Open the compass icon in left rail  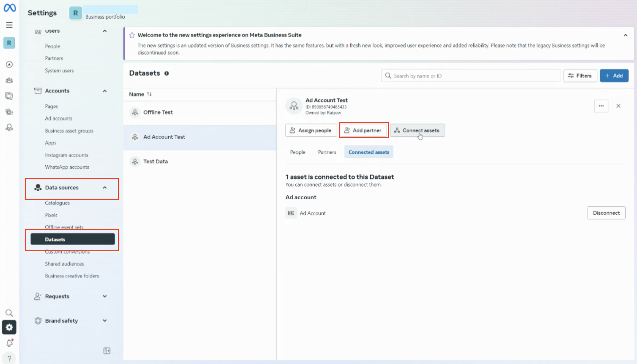pyautogui.click(x=9, y=64)
